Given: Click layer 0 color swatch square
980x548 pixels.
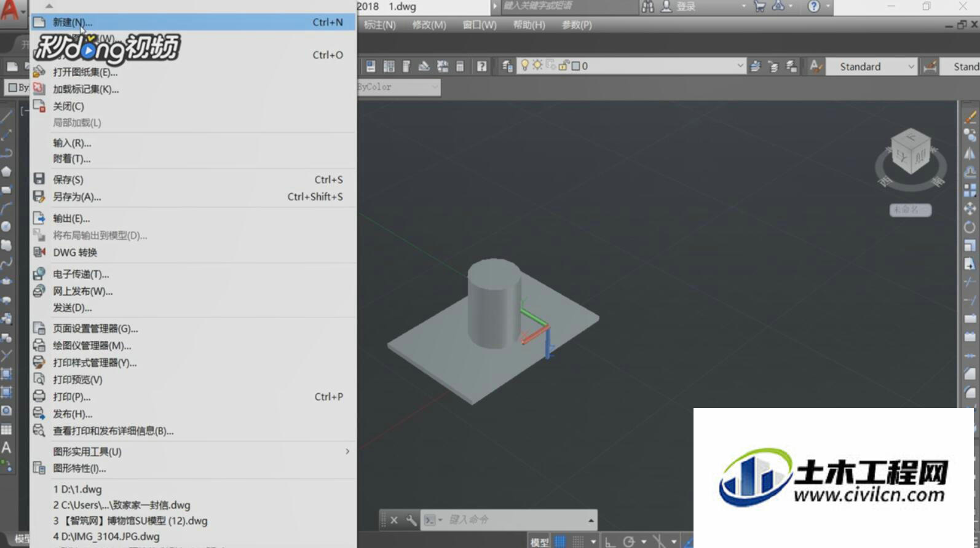Looking at the screenshot, I should (x=575, y=66).
